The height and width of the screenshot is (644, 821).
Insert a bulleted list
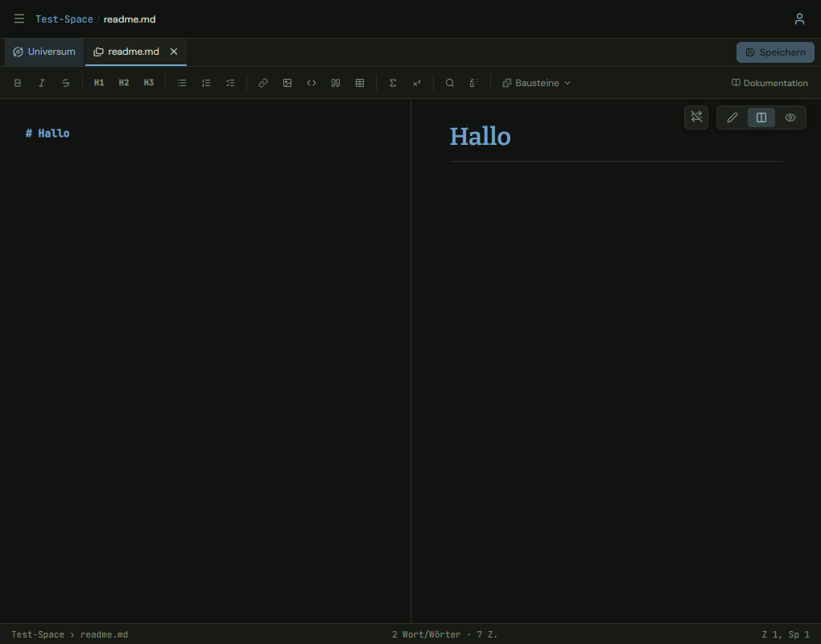coord(182,83)
